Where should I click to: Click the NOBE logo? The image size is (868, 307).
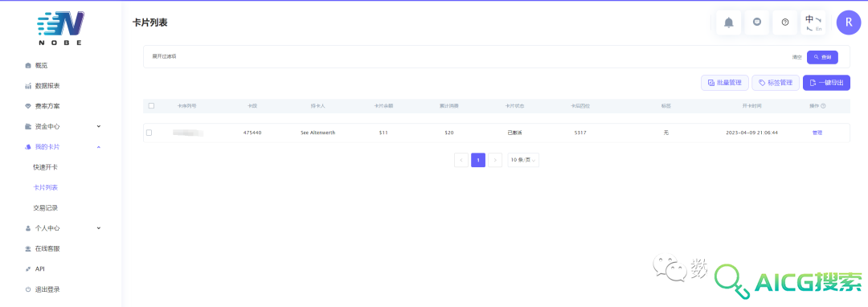(x=61, y=28)
